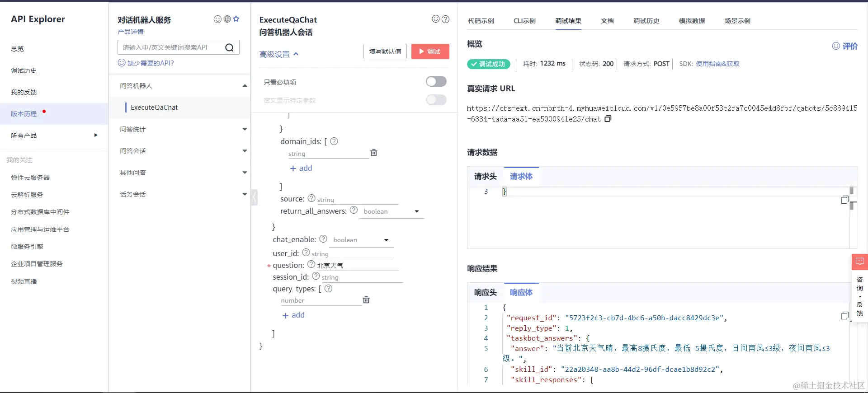This screenshot has width=868, height=393.
Task: Click help icon beside source parameter
Action: click(x=311, y=198)
